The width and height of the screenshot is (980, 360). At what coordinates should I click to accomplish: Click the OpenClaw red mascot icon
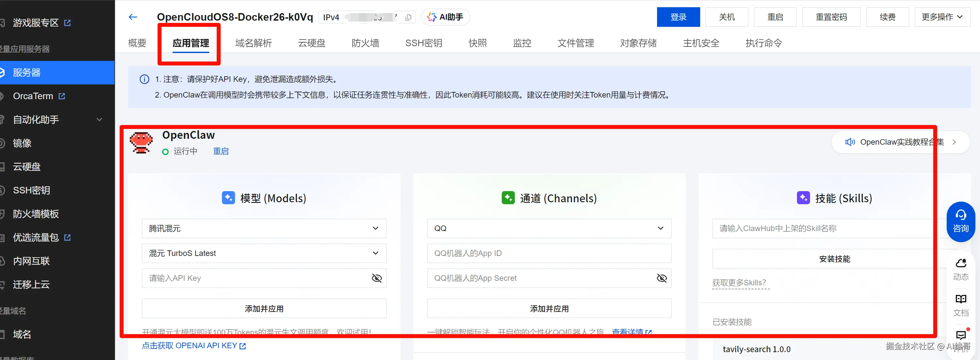[141, 143]
